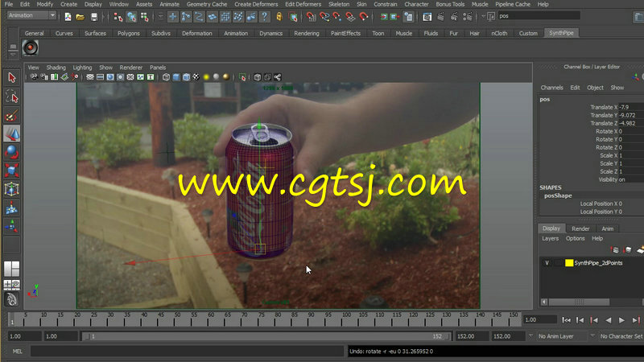Activate the Move tool in toolbox
Screen dimensions: 644x362
coord(11,134)
